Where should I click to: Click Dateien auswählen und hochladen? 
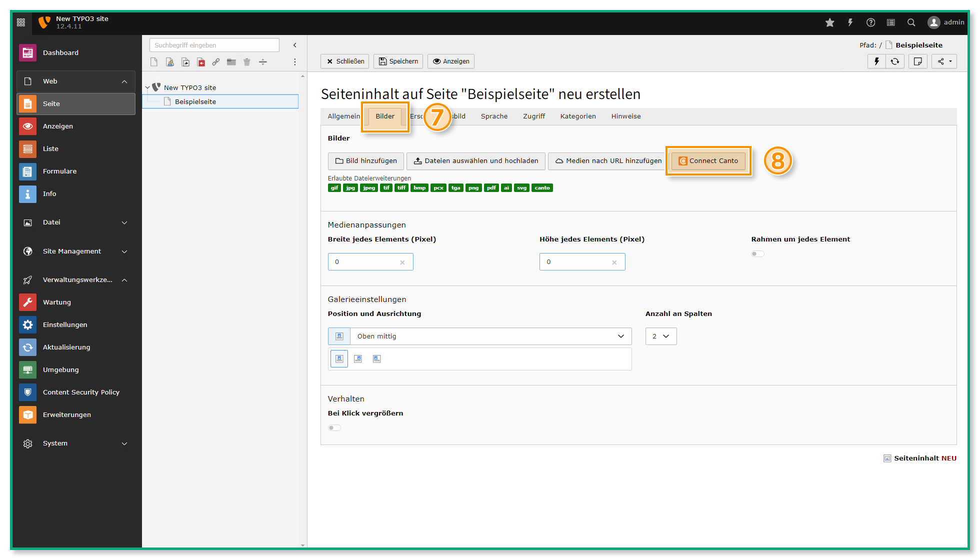(476, 160)
